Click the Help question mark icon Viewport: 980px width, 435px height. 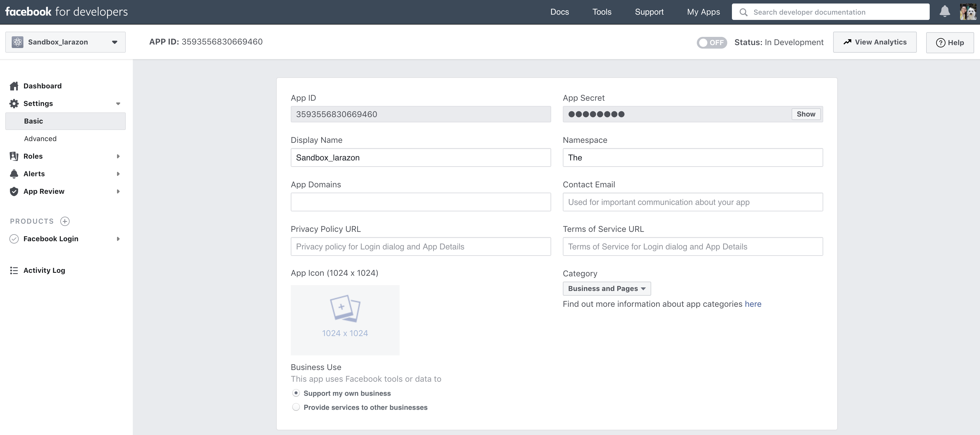coord(941,43)
